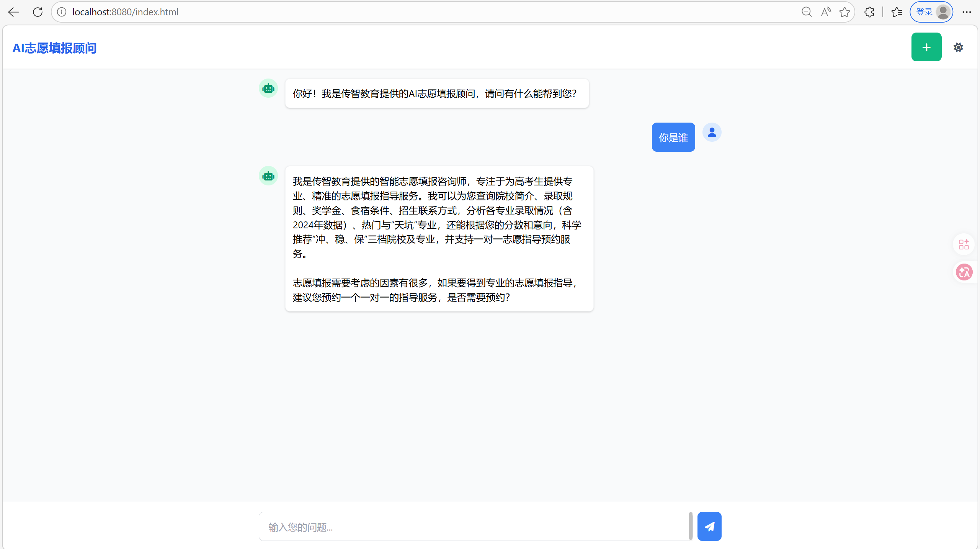Reload the page with the refresh icon

[38, 12]
